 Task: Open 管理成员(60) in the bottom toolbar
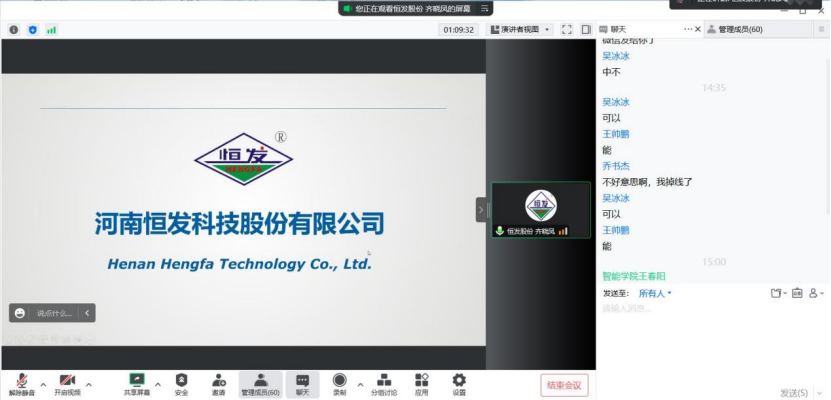pyautogui.click(x=260, y=384)
